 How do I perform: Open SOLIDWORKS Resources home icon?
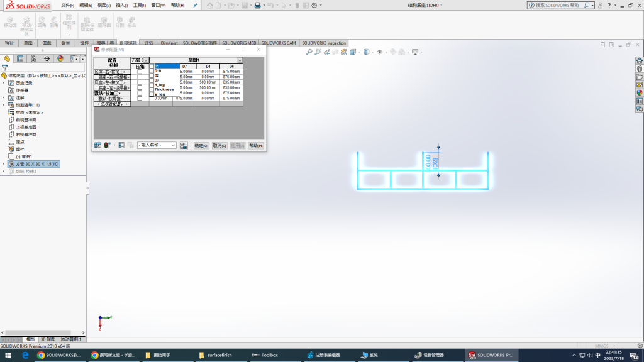pyautogui.click(x=640, y=61)
